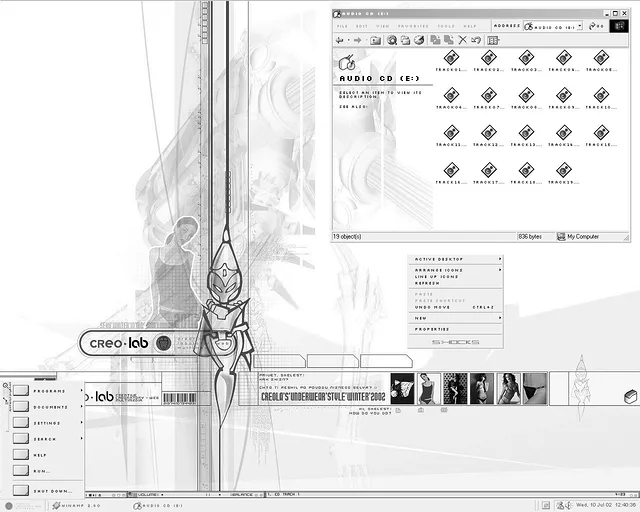This screenshot has height=512, width=640.
Task: Click the Views toolbar icon
Action: point(493,40)
